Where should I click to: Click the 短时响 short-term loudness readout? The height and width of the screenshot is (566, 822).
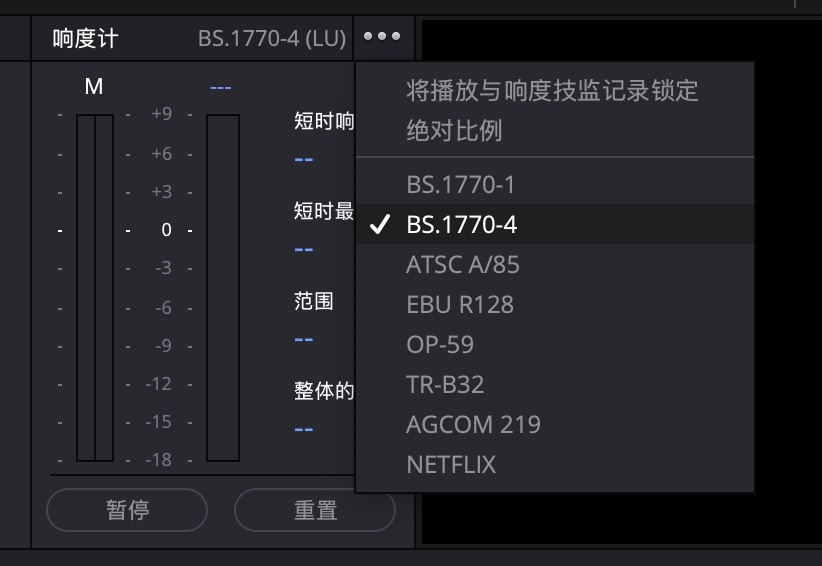pyautogui.click(x=304, y=159)
